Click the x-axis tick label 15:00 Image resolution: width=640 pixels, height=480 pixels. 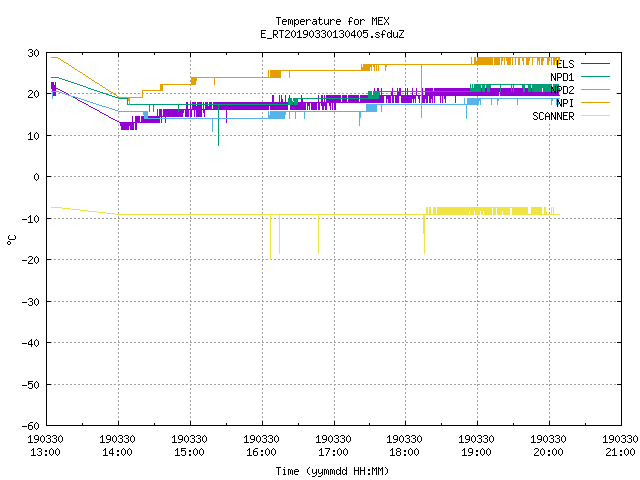click(189, 452)
